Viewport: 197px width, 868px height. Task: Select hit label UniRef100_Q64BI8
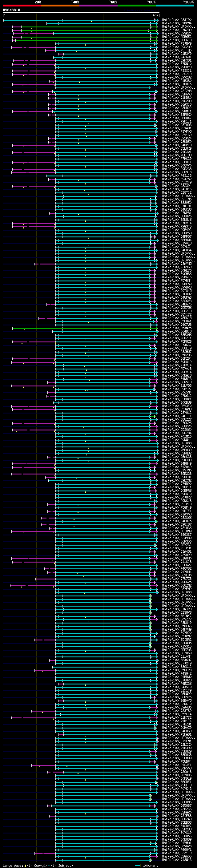pos(177,332)
